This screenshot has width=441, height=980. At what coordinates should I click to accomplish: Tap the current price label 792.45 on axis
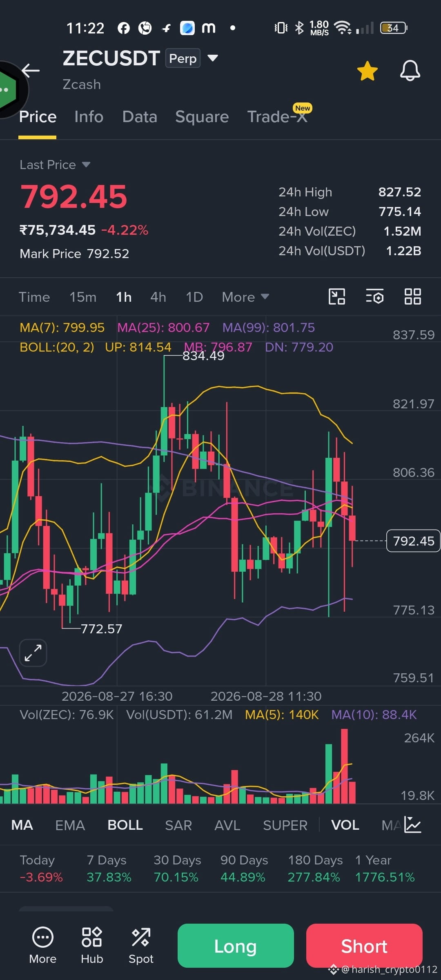coord(413,541)
